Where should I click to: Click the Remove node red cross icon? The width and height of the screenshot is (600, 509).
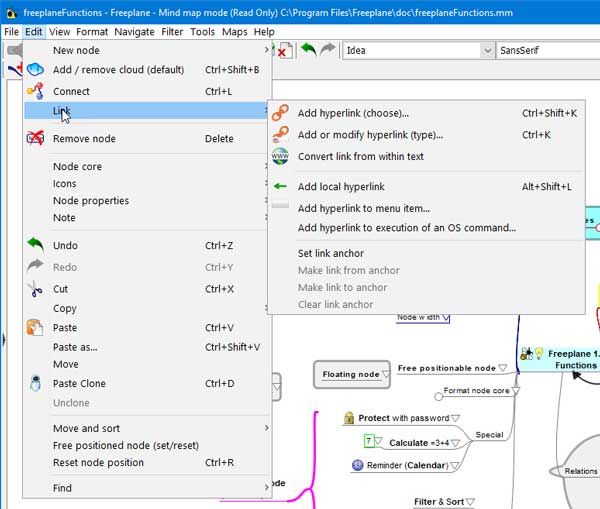pos(35,138)
